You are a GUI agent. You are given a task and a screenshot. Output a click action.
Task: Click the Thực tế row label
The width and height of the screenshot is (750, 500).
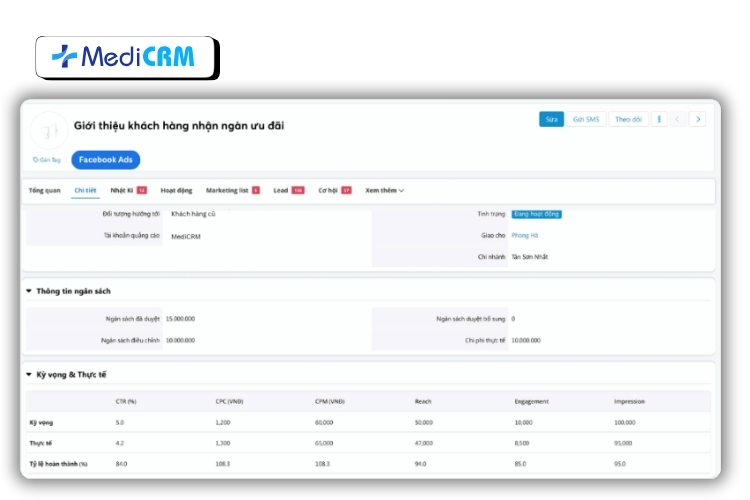pyautogui.click(x=41, y=443)
